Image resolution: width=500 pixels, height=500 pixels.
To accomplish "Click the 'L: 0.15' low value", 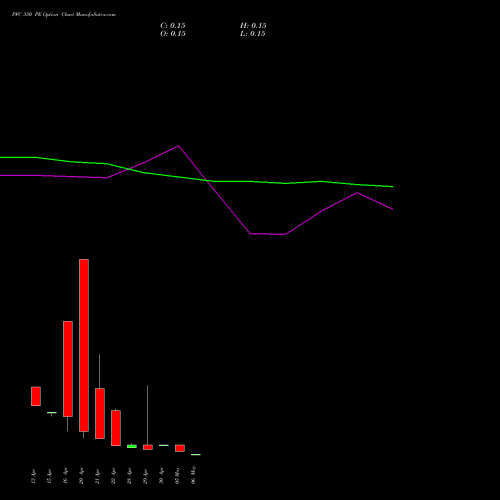I will pos(253,34).
